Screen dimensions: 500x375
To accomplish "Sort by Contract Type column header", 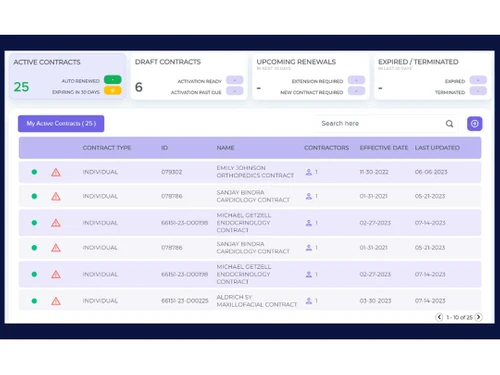I will 107,148.
